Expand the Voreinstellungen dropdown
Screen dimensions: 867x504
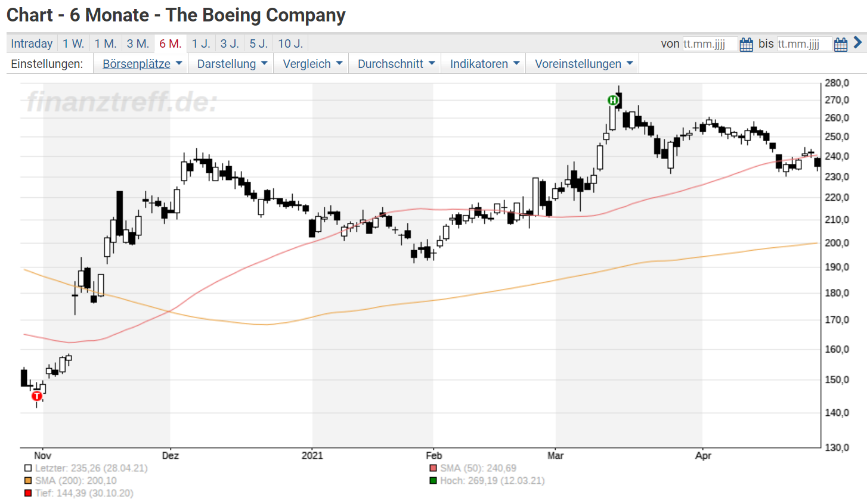pyautogui.click(x=583, y=64)
